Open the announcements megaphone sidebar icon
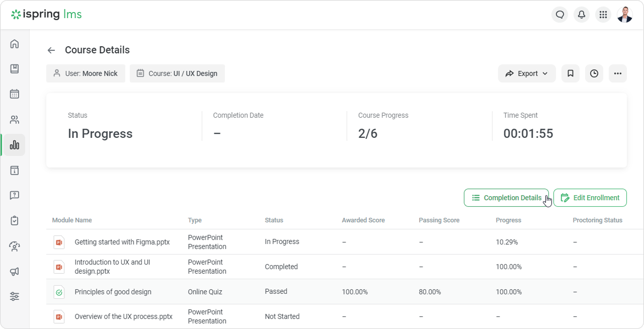 pyautogui.click(x=15, y=272)
